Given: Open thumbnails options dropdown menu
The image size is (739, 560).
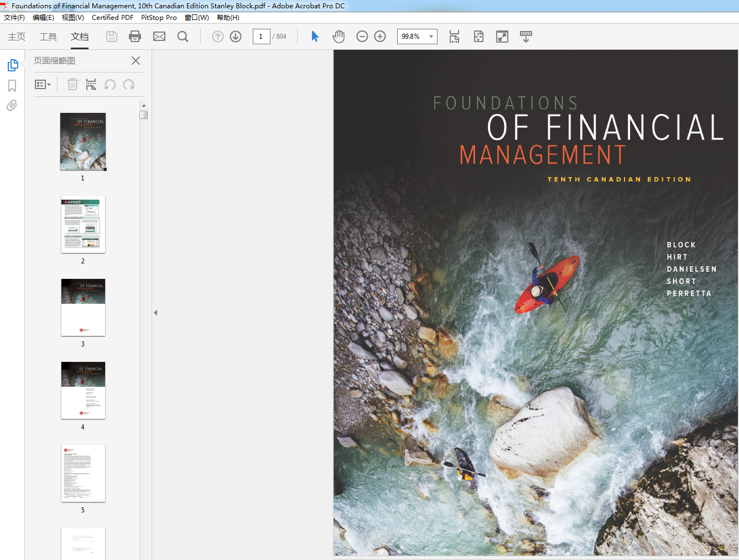Looking at the screenshot, I should coord(43,84).
